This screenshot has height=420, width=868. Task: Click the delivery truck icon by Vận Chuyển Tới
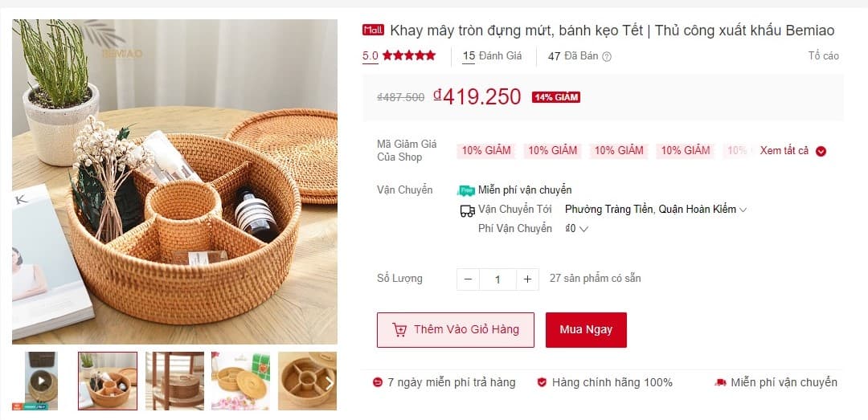[x=467, y=210]
